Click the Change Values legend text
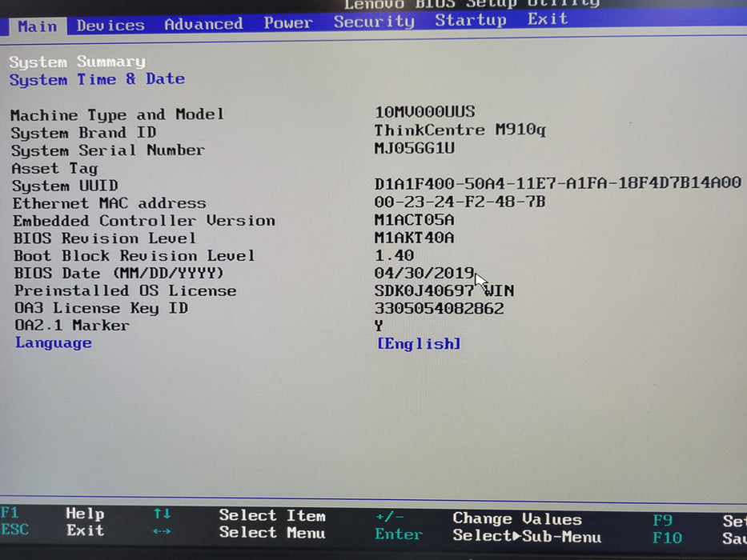The height and width of the screenshot is (560, 747). click(x=517, y=519)
